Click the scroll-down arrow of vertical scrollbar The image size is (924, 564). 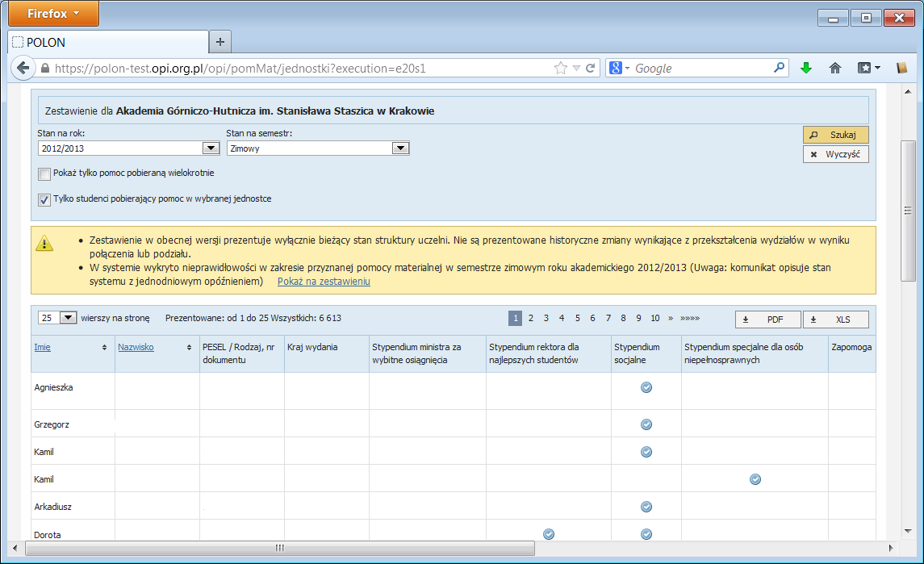pyautogui.click(x=908, y=531)
